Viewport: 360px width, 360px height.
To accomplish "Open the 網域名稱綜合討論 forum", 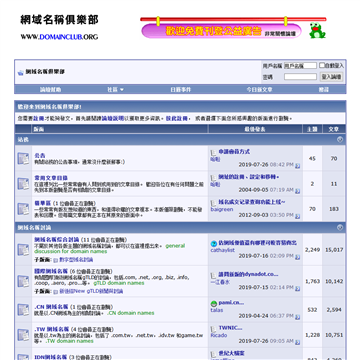I will 57,240.
